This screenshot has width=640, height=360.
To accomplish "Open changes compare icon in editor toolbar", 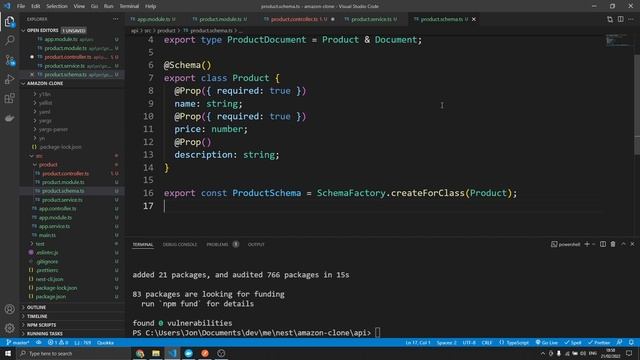I will tap(610, 19).
